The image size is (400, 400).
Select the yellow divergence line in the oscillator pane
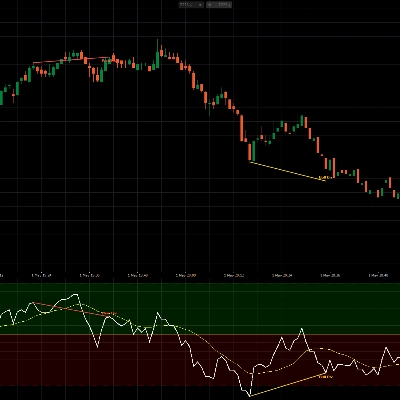pyautogui.click(x=288, y=384)
